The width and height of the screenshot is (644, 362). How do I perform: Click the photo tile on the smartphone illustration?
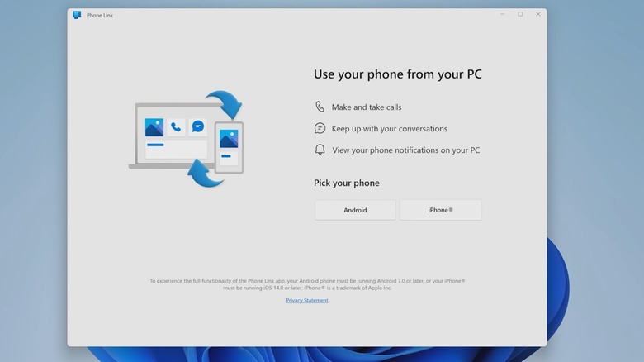pos(229,139)
